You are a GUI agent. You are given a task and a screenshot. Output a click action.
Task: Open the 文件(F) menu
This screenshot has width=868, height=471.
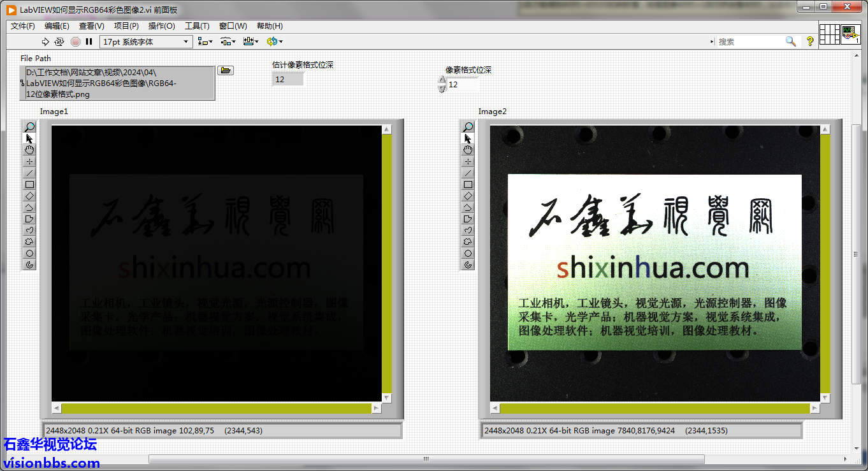point(23,26)
